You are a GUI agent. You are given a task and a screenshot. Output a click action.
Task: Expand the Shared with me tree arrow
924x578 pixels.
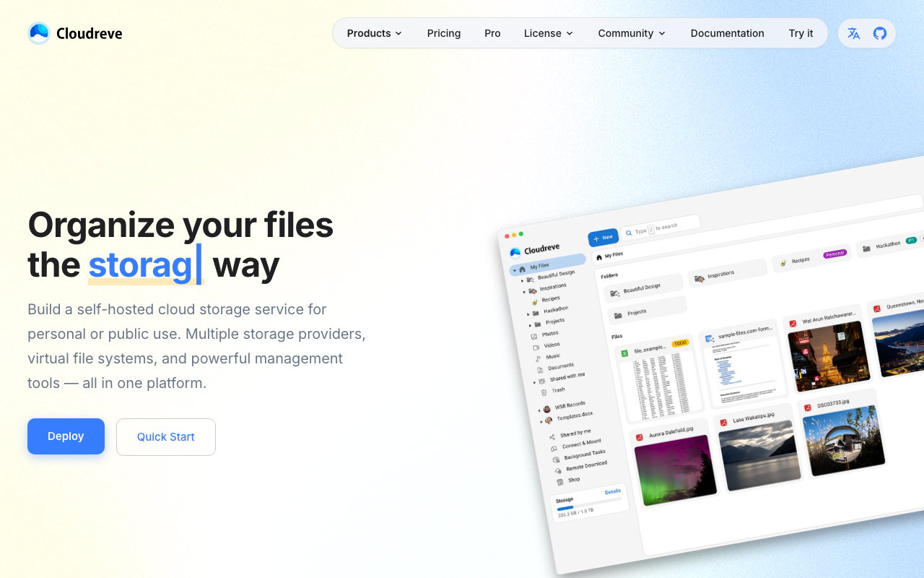(x=534, y=382)
